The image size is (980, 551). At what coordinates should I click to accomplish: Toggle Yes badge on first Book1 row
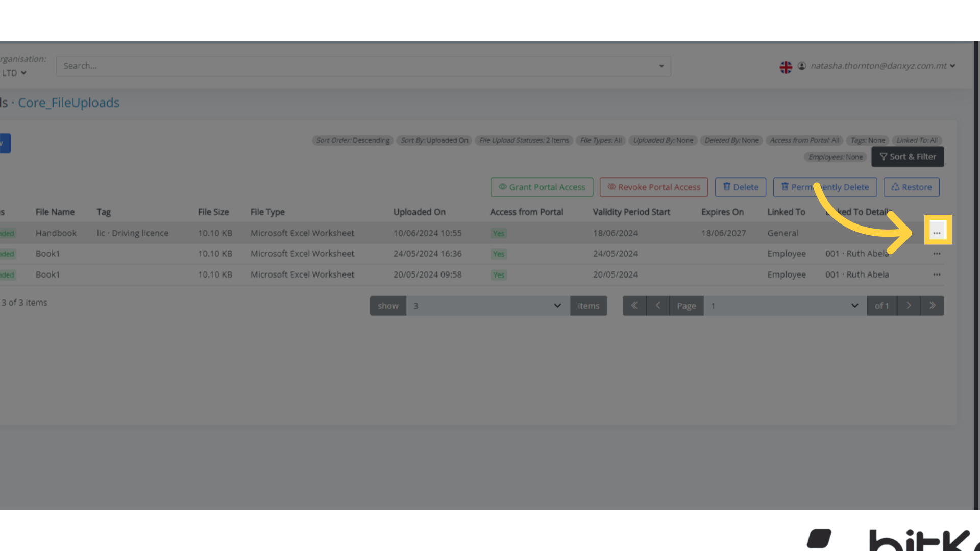(x=498, y=254)
